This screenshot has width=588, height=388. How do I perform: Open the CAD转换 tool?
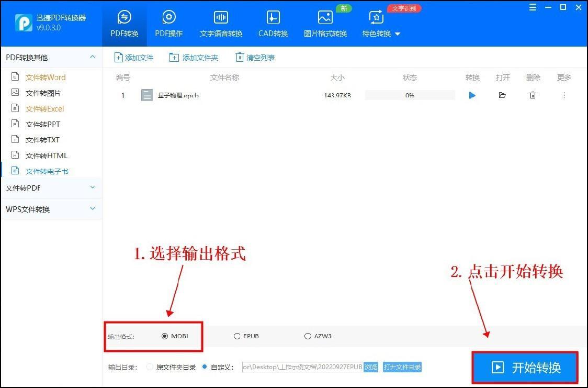click(x=273, y=18)
